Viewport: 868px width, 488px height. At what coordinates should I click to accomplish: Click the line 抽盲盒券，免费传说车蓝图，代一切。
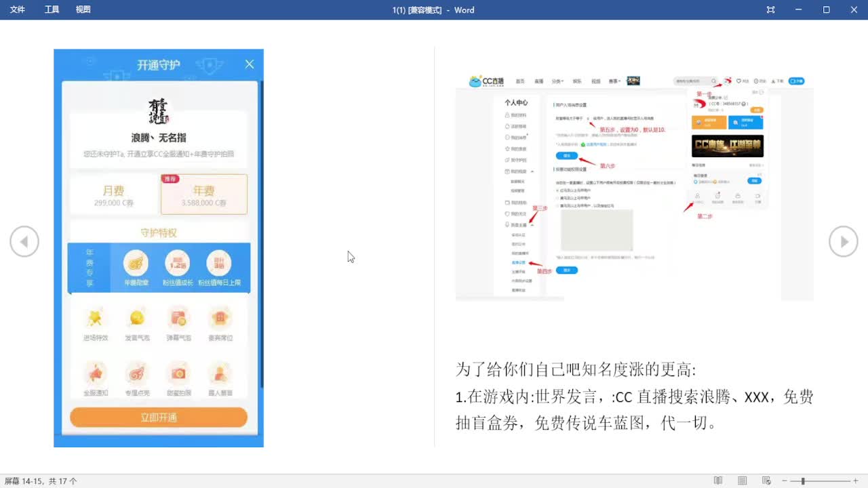pyautogui.click(x=587, y=424)
